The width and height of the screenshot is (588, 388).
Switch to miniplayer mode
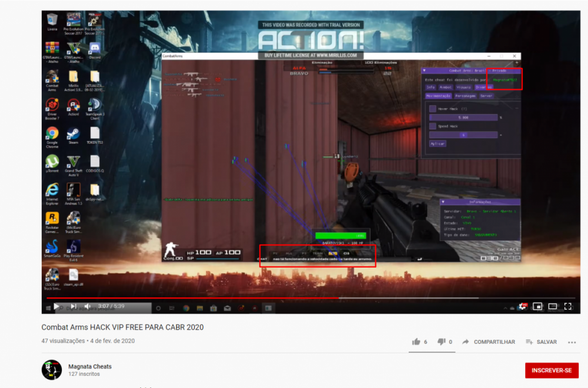(537, 307)
